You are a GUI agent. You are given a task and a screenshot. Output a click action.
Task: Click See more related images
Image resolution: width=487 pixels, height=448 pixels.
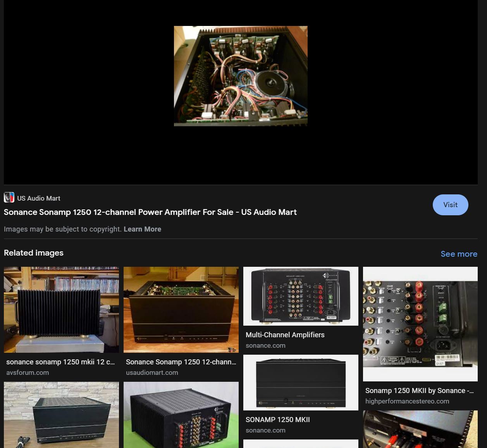[459, 254]
